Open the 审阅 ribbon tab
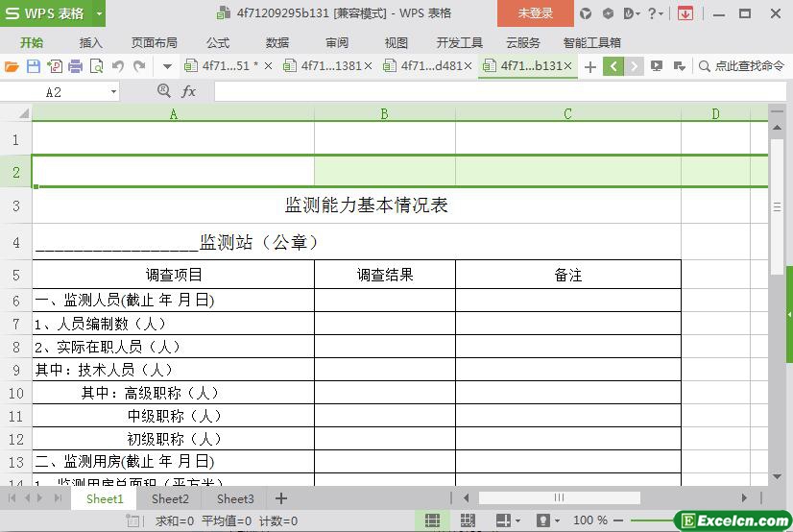The height and width of the screenshot is (532, 793). click(337, 42)
